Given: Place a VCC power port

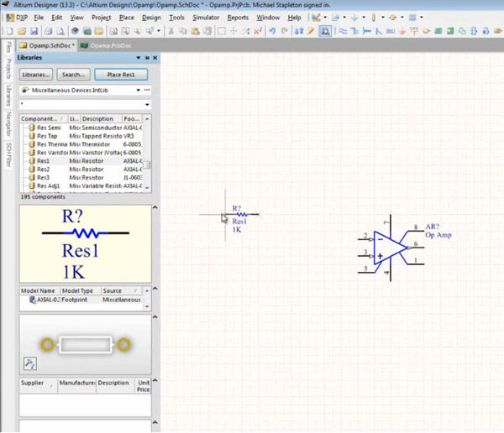Looking at the screenshot, I should coord(414,31).
